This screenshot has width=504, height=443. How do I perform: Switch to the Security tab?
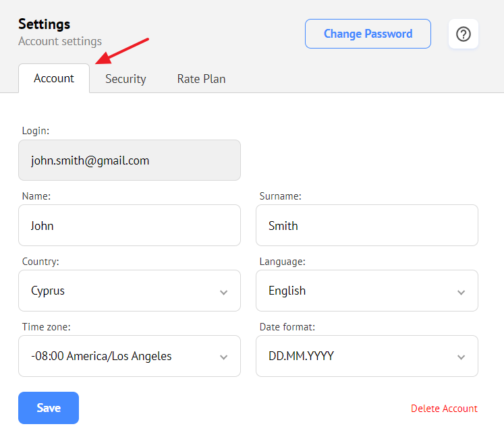pos(125,79)
